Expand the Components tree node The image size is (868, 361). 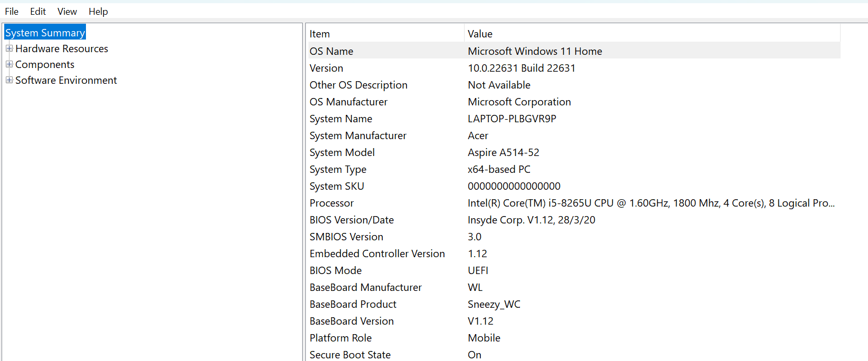click(x=9, y=64)
